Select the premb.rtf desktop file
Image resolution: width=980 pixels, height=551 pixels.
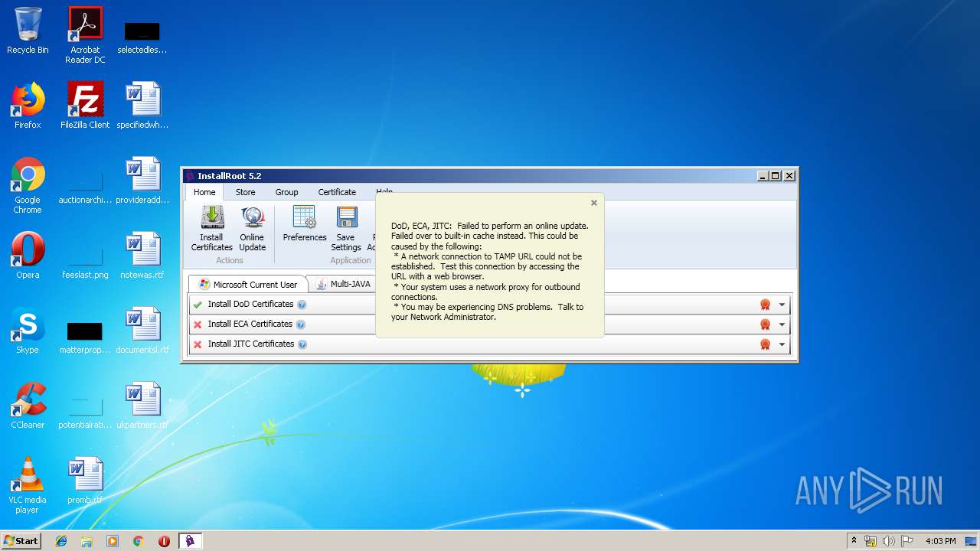(x=85, y=481)
